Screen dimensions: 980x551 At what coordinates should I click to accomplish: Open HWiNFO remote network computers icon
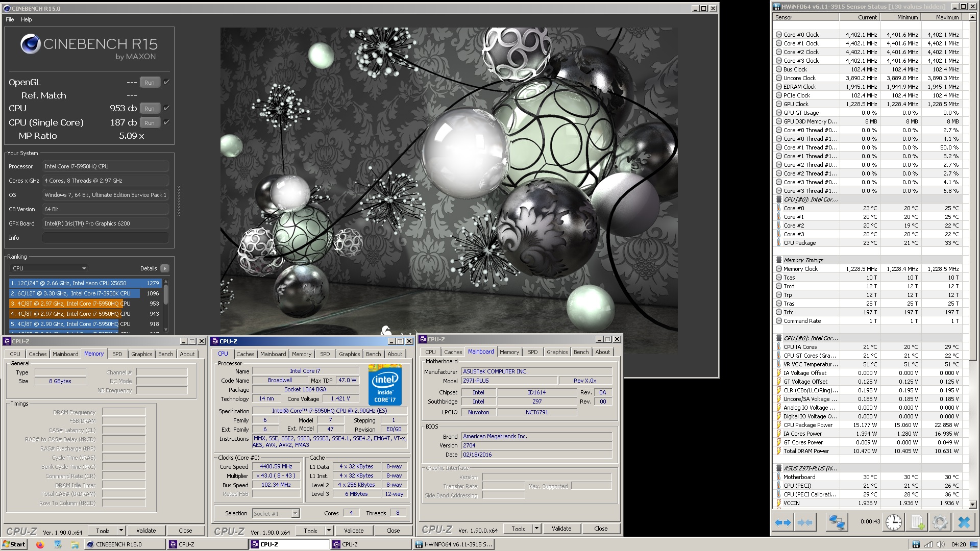click(x=837, y=522)
